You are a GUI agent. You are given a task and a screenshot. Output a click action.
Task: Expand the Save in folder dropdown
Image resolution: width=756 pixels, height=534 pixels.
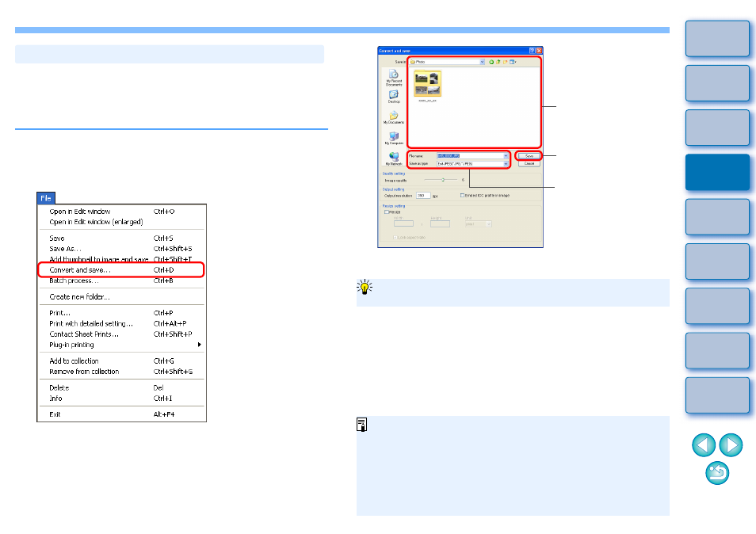tap(482, 62)
